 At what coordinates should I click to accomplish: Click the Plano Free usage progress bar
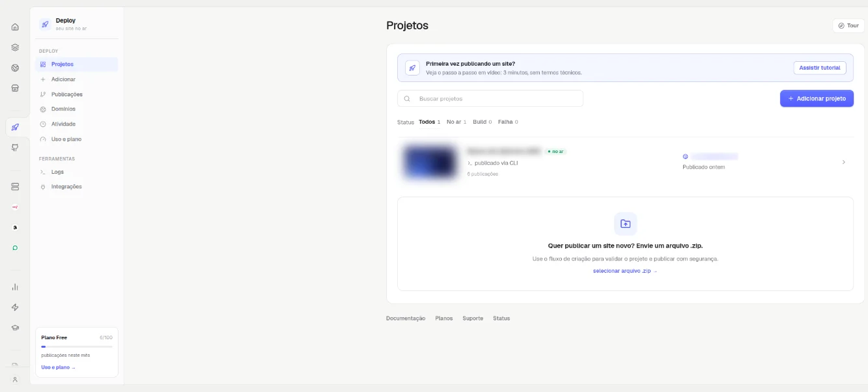click(77, 346)
